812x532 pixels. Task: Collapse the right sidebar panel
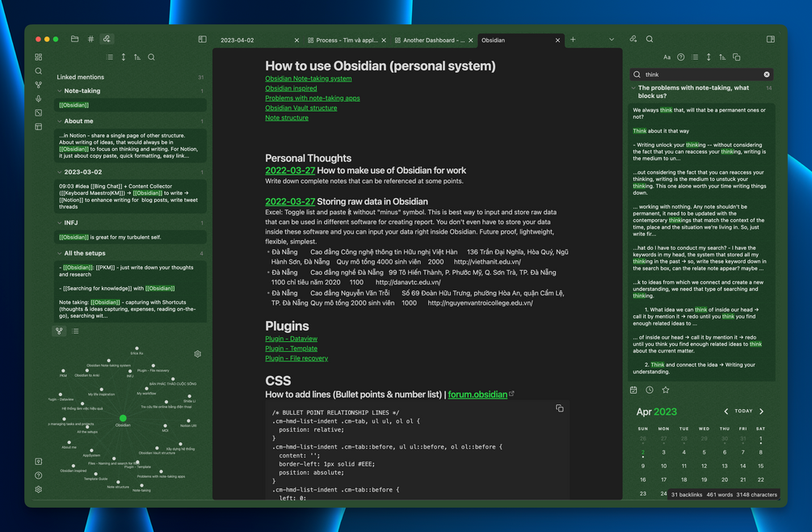pyautogui.click(x=771, y=40)
